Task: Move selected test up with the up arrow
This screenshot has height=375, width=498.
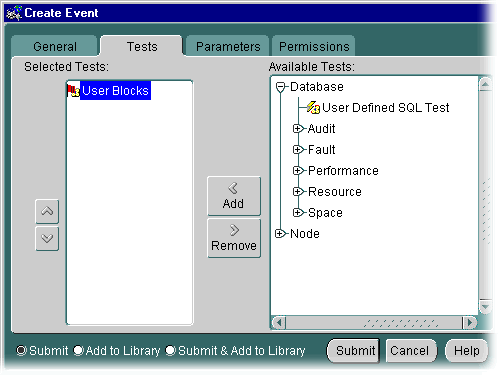Action: point(47,211)
